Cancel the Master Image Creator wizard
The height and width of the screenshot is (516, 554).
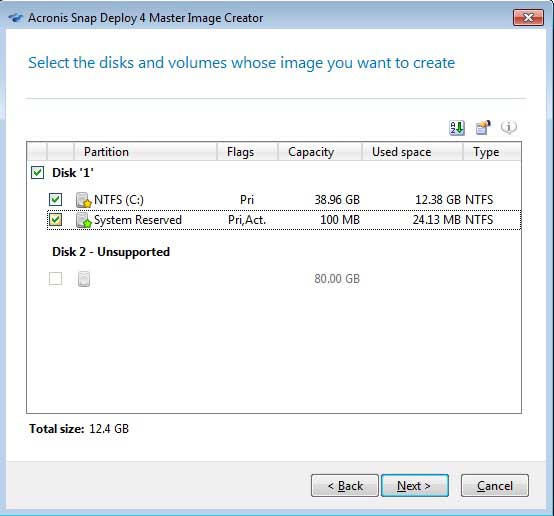tap(495, 486)
